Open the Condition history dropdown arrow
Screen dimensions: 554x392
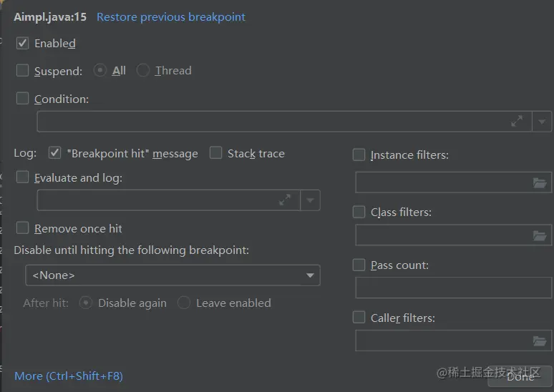tap(542, 122)
